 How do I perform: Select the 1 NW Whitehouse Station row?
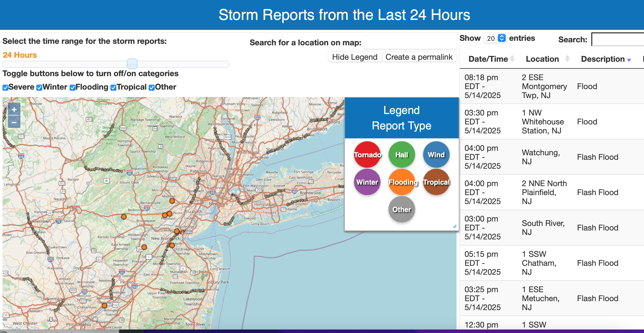(x=552, y=122)
